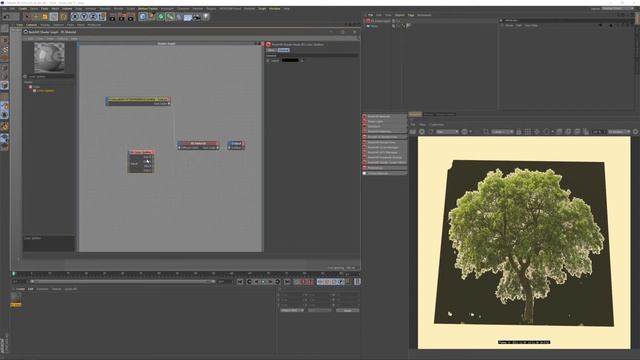The width and height of the screenshot is (640, 360).
Task: Add a Light using bulb icon
Action: click(206, 17)
